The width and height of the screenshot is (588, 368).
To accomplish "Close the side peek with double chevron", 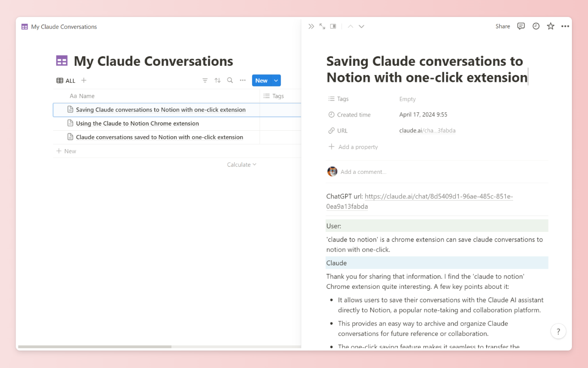I will point(311,26).
